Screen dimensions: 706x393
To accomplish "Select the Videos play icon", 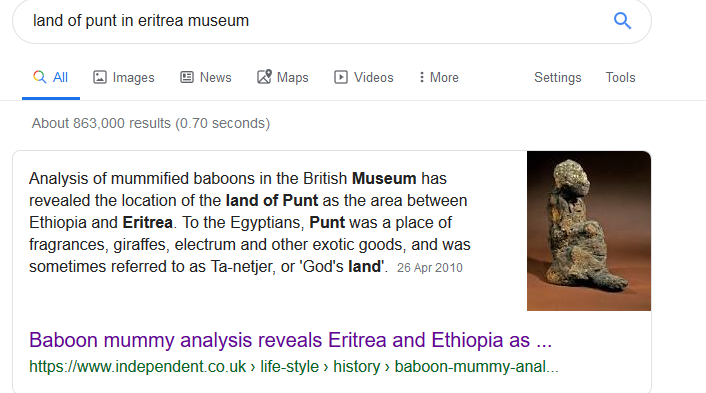I will tap(341, 77).
